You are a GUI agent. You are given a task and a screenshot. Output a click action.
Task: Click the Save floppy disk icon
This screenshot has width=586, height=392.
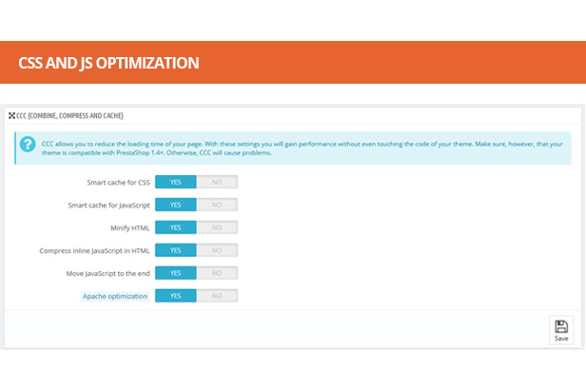click(x=561, y=325)
